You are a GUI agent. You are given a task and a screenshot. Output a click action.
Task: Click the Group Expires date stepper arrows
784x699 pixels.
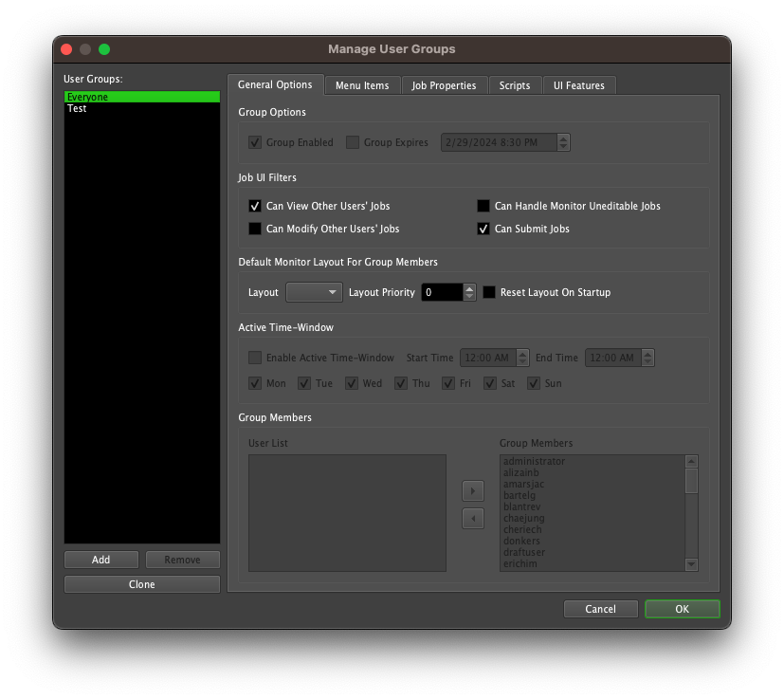coord(564,142)
